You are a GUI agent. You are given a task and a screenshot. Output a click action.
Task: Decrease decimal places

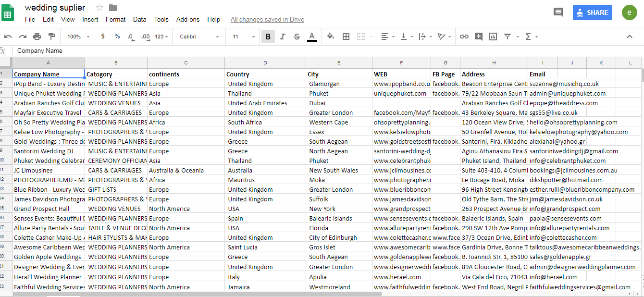click(131, 37)
